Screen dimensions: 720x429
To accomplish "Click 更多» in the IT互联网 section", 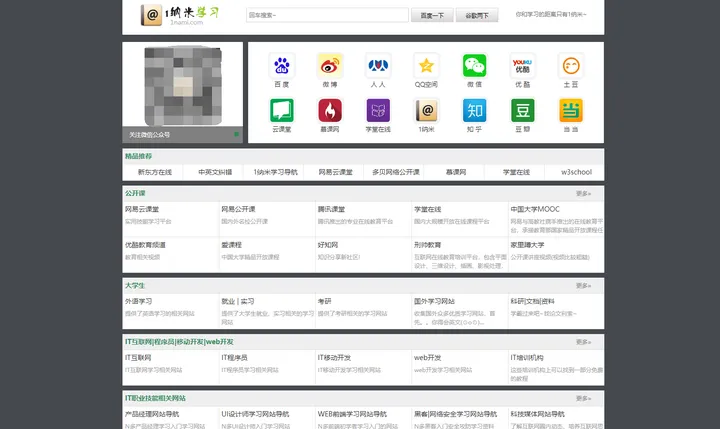I will coord(583,342).
